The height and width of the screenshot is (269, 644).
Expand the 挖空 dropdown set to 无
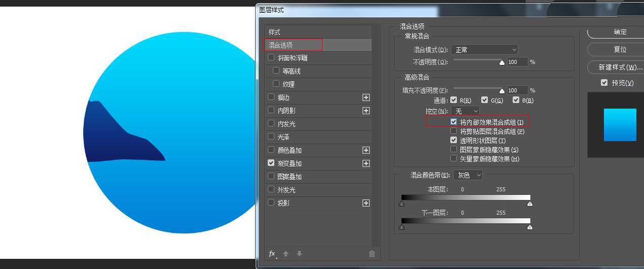(x=466, y=111)
